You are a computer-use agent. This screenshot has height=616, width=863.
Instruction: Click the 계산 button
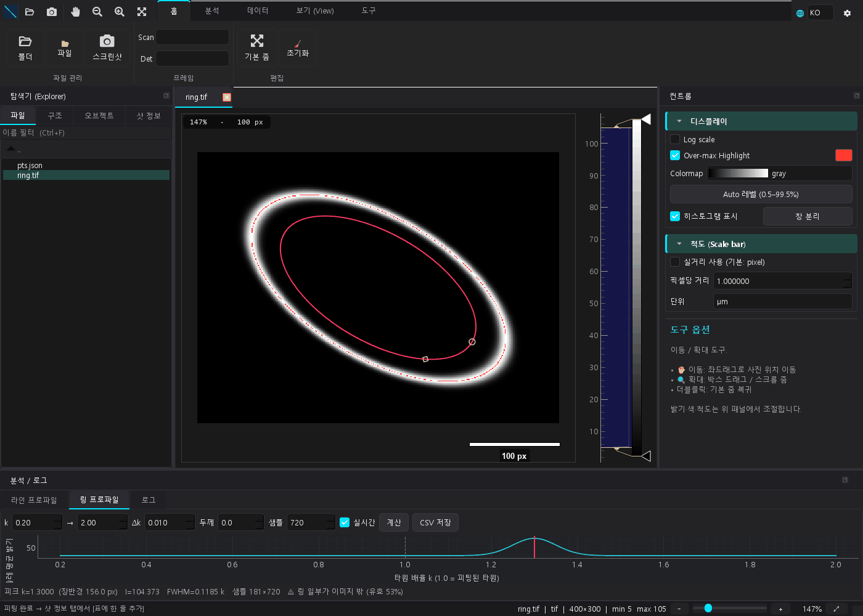tap(394, 522)
